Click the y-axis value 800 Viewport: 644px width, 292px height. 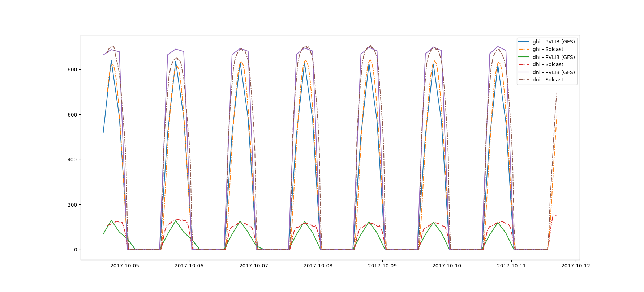point(73,69)
